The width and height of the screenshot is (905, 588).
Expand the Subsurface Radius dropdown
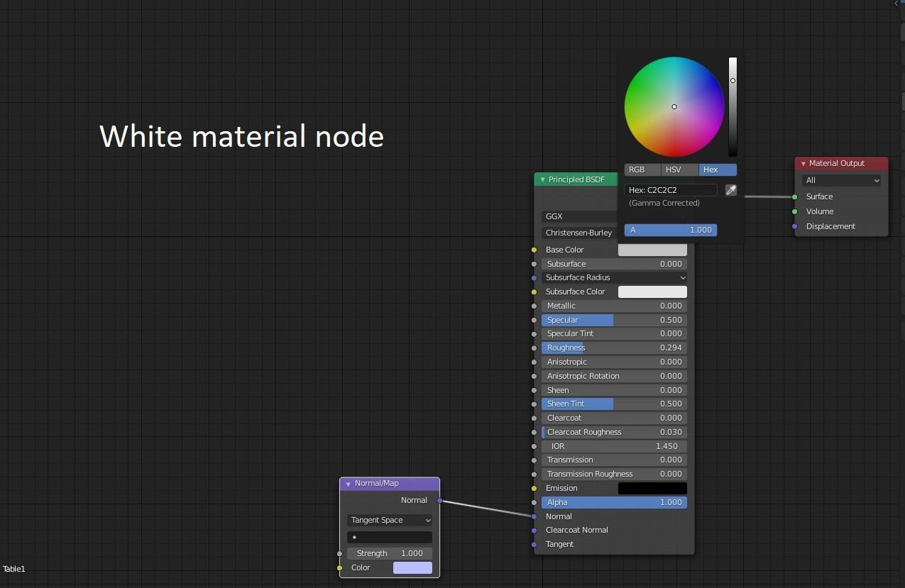tap(614, 277)
